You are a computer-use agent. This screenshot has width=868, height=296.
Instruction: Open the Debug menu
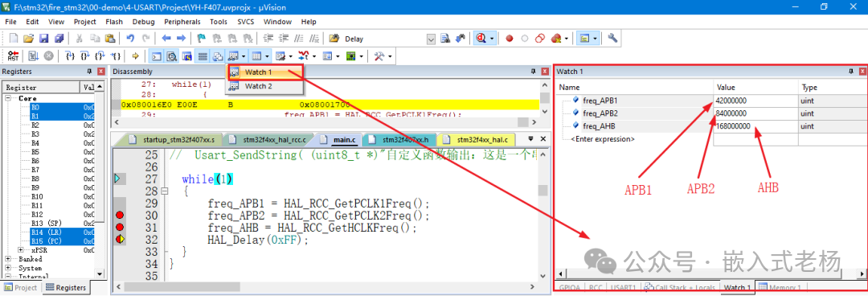[143, 22]
